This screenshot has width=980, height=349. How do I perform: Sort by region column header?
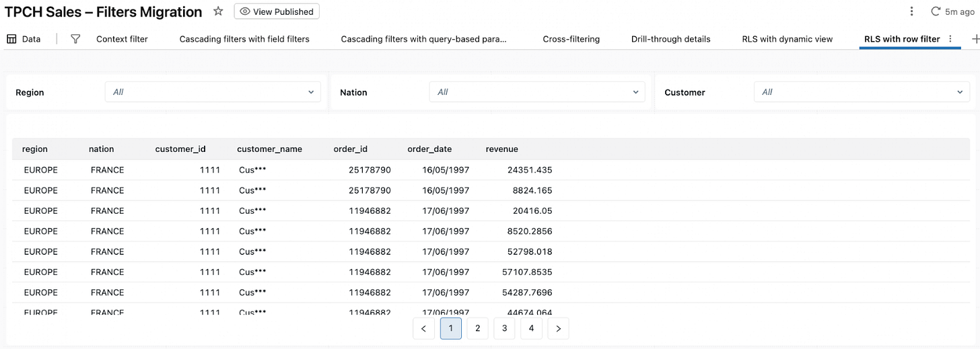35,149
